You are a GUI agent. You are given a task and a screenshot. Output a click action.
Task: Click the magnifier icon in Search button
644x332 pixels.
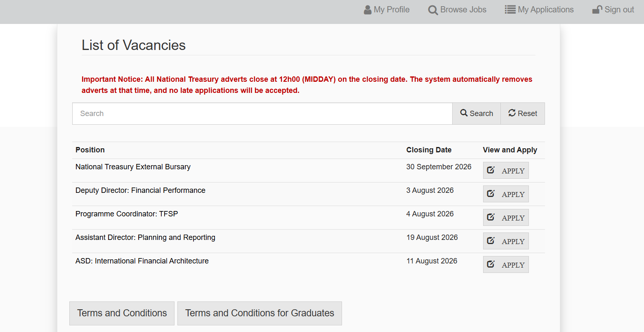click(x=464, y=113)
